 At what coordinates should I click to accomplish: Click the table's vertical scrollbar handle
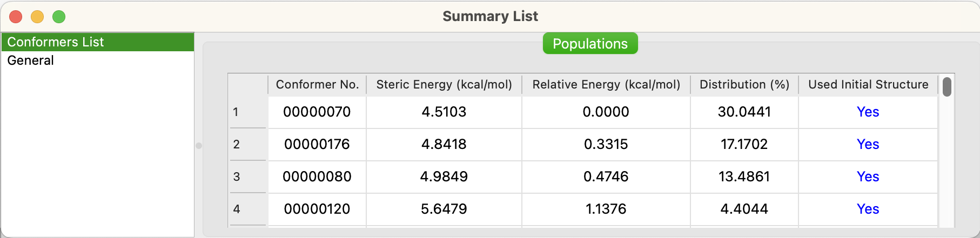(947, 87)
